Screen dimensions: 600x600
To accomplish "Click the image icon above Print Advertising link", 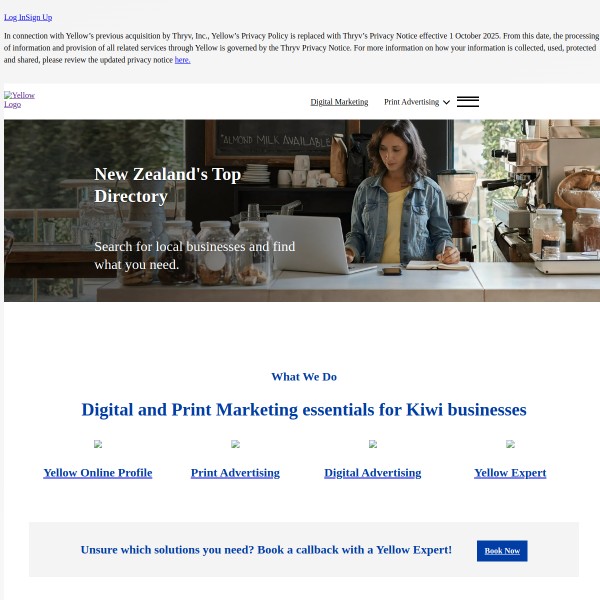I will coord(235,444).
